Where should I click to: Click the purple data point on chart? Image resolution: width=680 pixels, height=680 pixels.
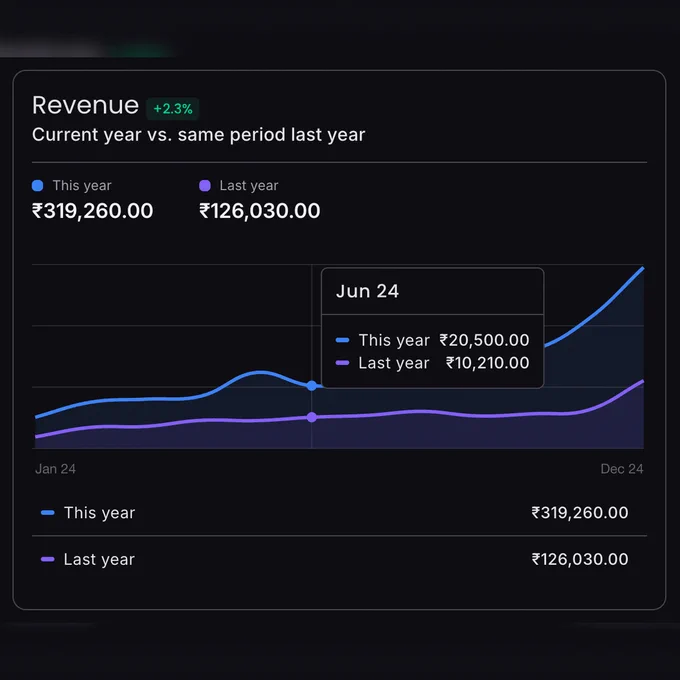(x=311, y=417)
